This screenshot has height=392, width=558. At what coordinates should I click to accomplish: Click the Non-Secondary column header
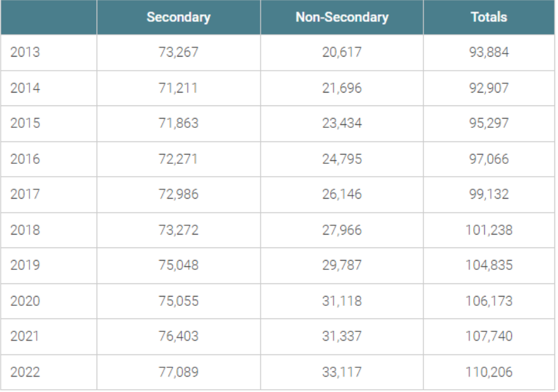pyautogui.click(x=342, y=17)
